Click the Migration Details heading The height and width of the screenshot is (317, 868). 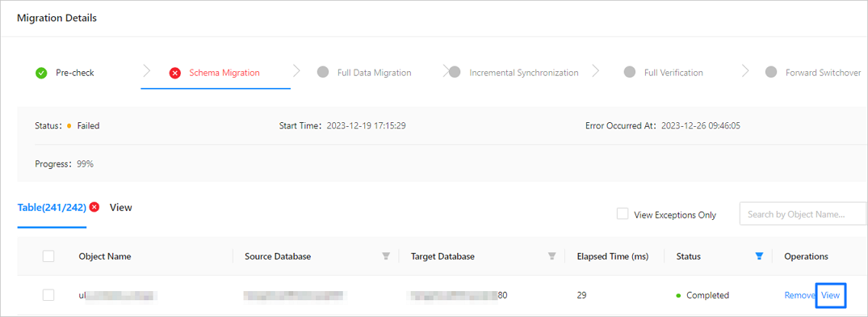coord(57,19)
